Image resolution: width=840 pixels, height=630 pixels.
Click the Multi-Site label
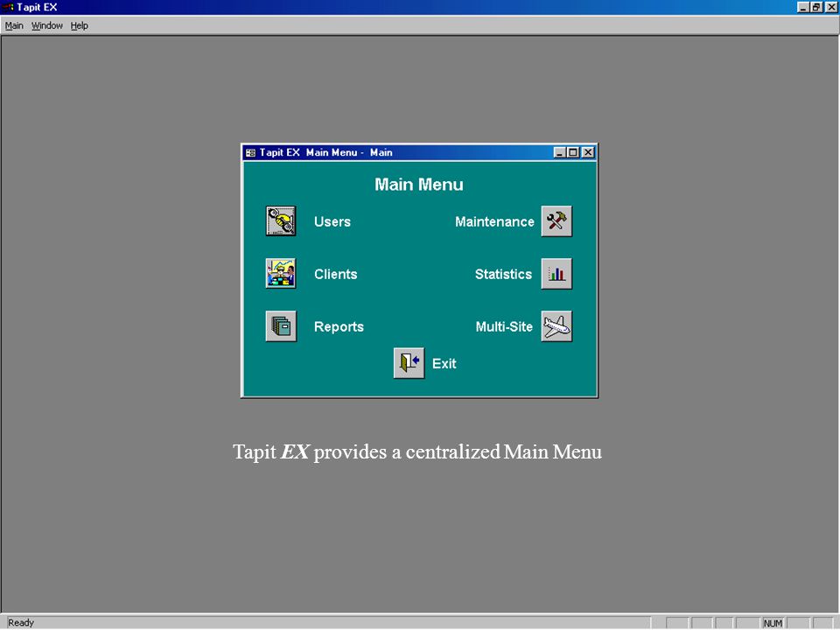504,326
